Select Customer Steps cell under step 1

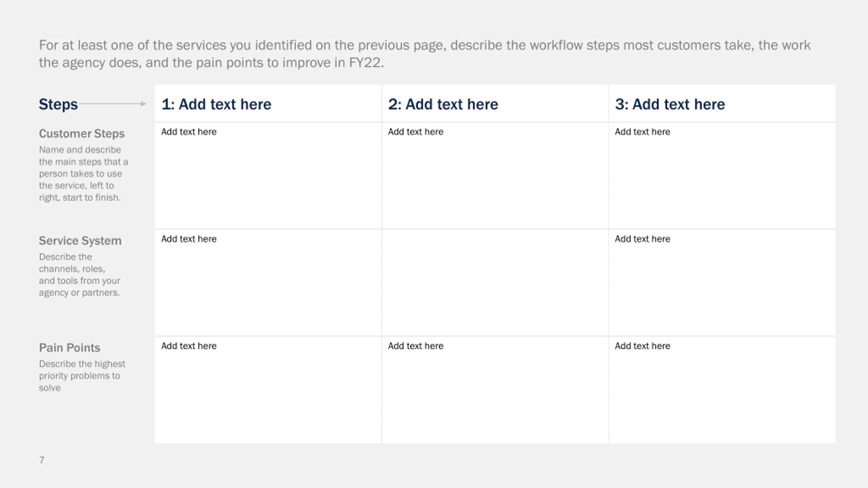point(268,176)
